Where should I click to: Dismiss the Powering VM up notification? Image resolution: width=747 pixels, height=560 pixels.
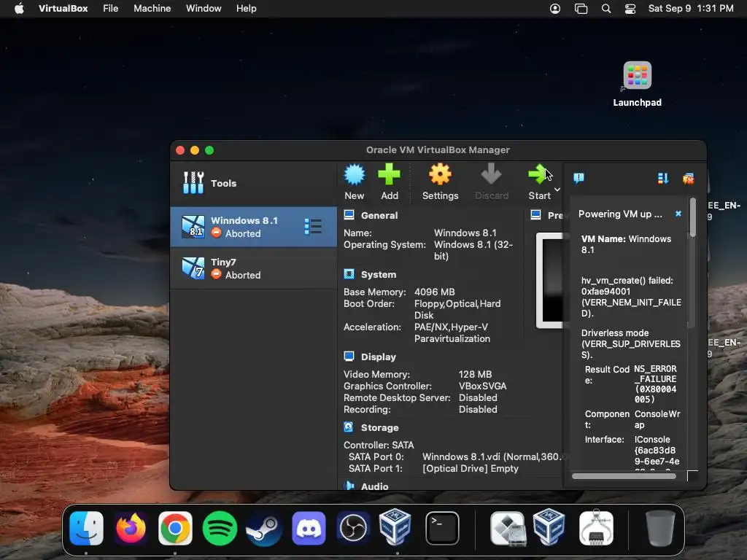(x=678, y=214)
